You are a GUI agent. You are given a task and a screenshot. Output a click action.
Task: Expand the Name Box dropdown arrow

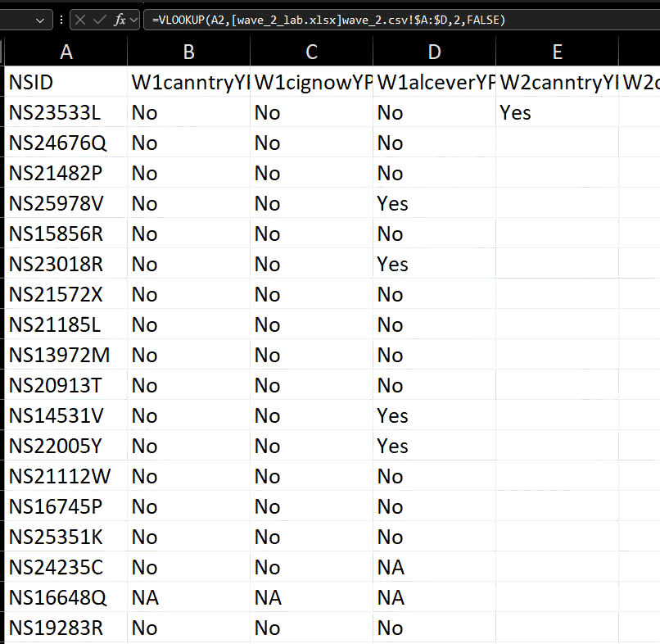pyautogui.click(x=39, y=20)
